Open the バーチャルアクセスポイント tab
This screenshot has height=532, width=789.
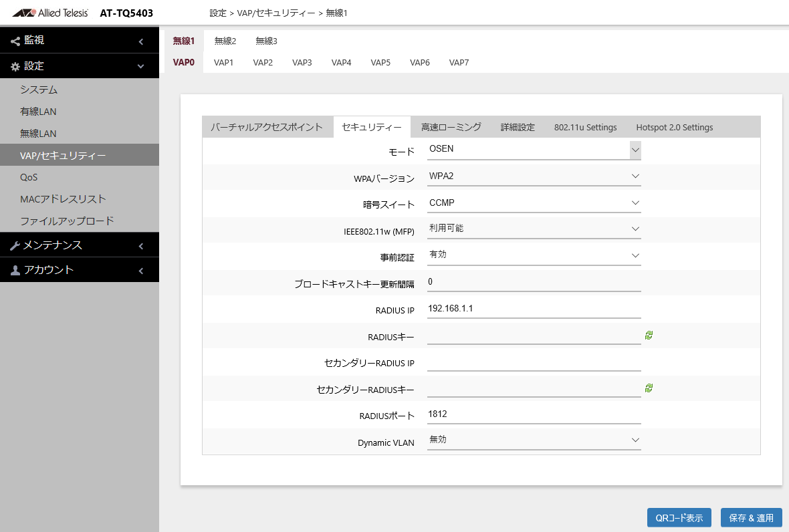(x=267, y=127)
